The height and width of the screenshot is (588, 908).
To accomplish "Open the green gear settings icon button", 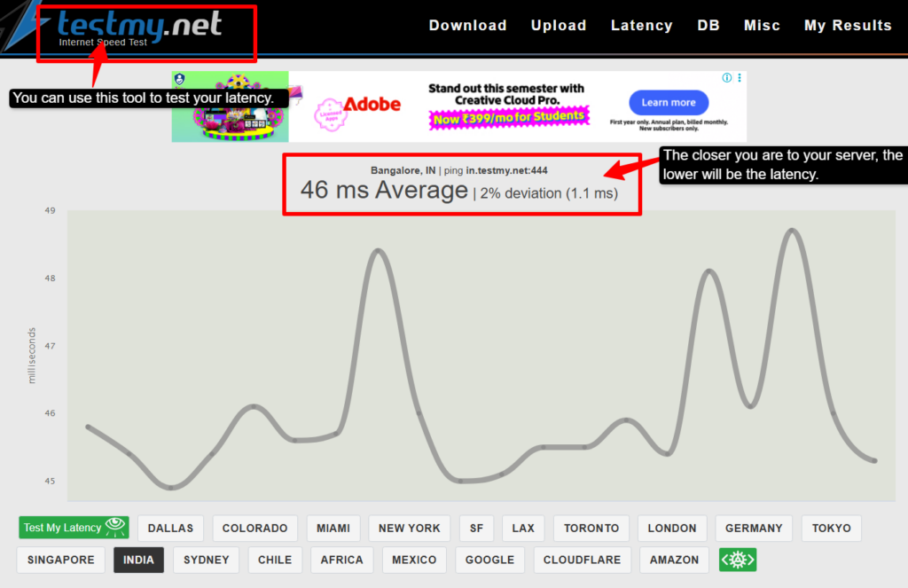I will point(737,560).
